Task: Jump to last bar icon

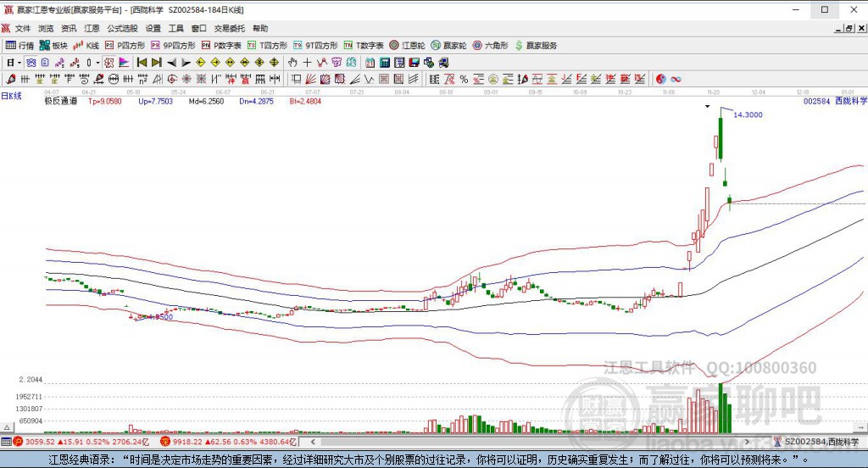Action: 157,63
